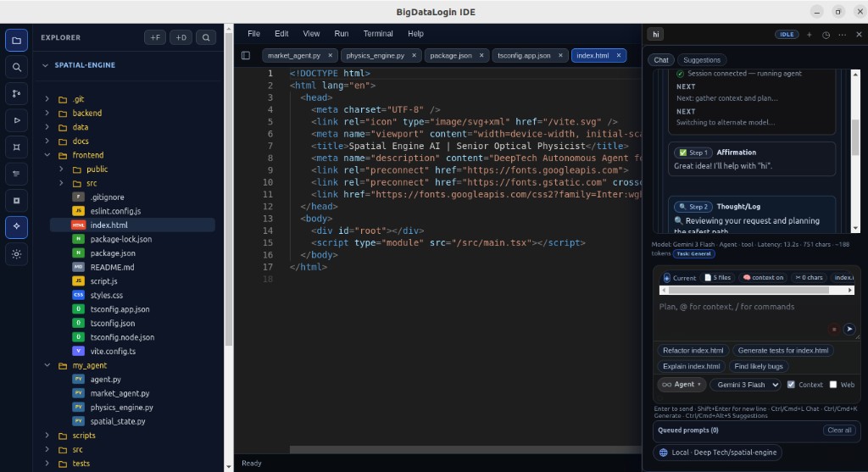Switch to the Chat tab
The height and width of the screenshot is (472, 868).
[x=661, y=60]
